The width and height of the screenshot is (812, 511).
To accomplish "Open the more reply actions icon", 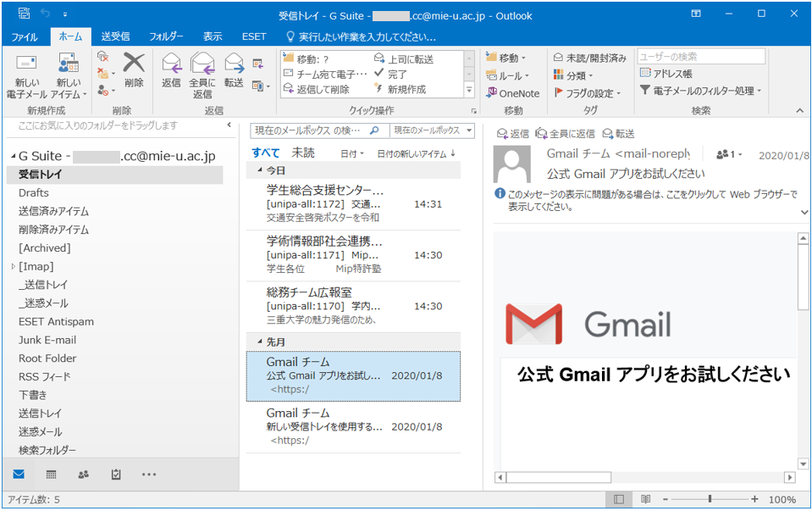I will (261, 86).
